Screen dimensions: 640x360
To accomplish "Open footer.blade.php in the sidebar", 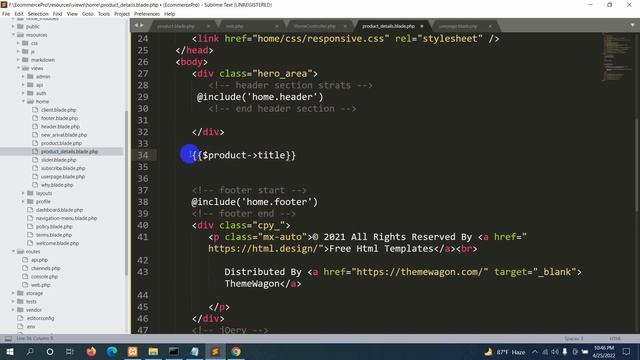I will [x=59, y=118].
